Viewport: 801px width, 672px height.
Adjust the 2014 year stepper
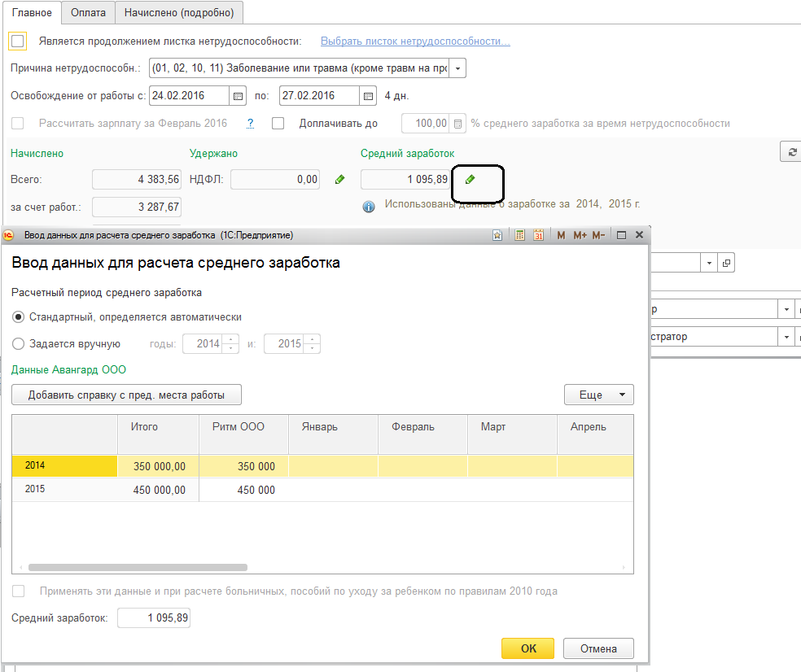click(x=231, y=343)
